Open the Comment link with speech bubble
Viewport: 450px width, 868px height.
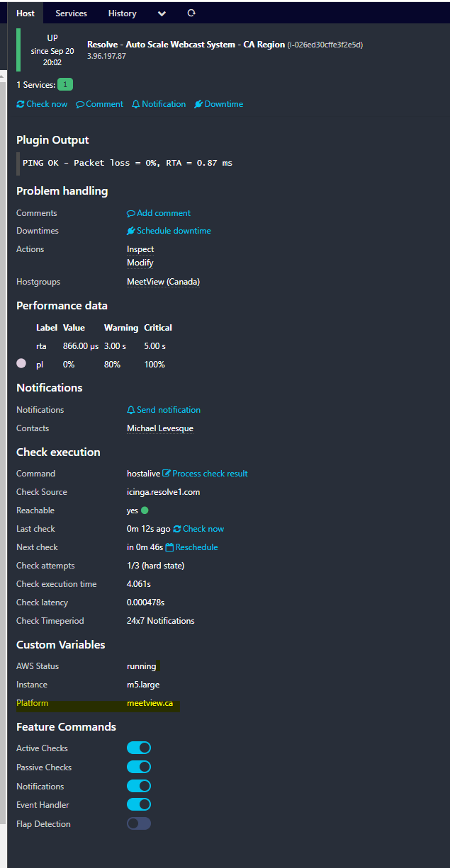coord(100,104)
